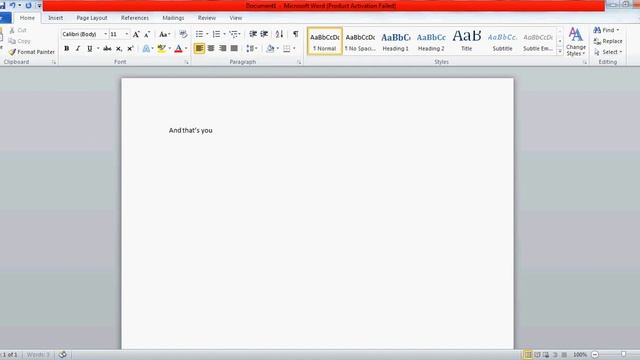Screen dimensions: 640x360
Task: Toggle Italic formatting
Action: point(78,49)
